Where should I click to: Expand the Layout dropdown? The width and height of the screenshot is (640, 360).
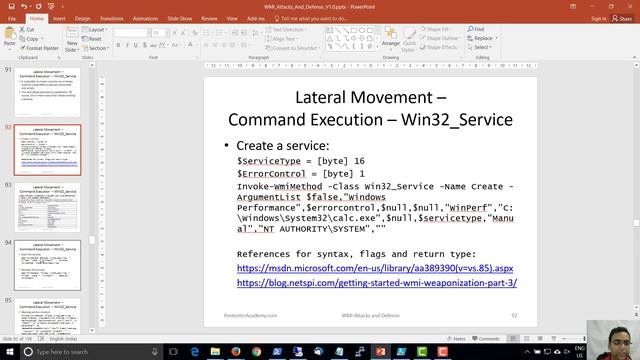95,29
